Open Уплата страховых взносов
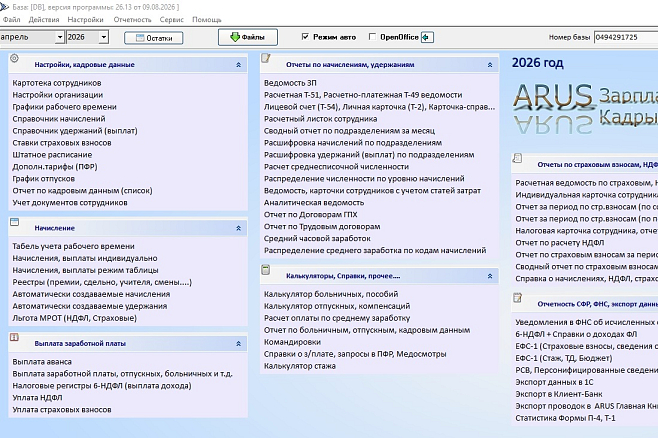 click(62, 409)
